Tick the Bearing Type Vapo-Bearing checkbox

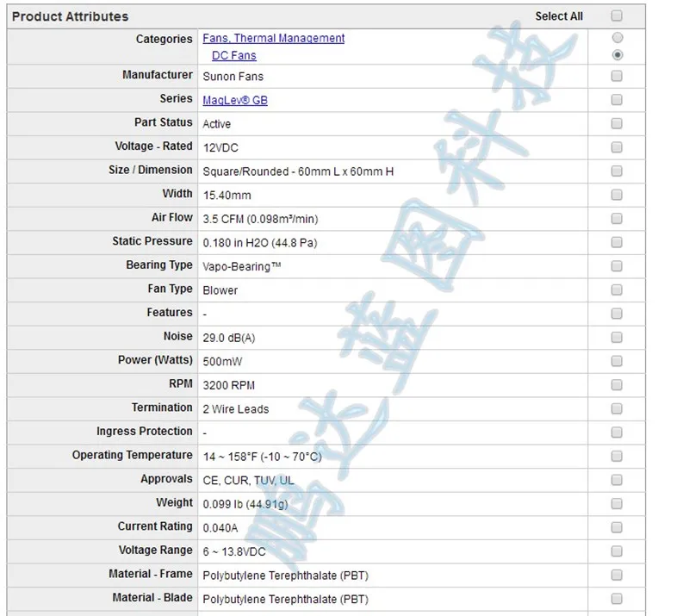[617, 266]
